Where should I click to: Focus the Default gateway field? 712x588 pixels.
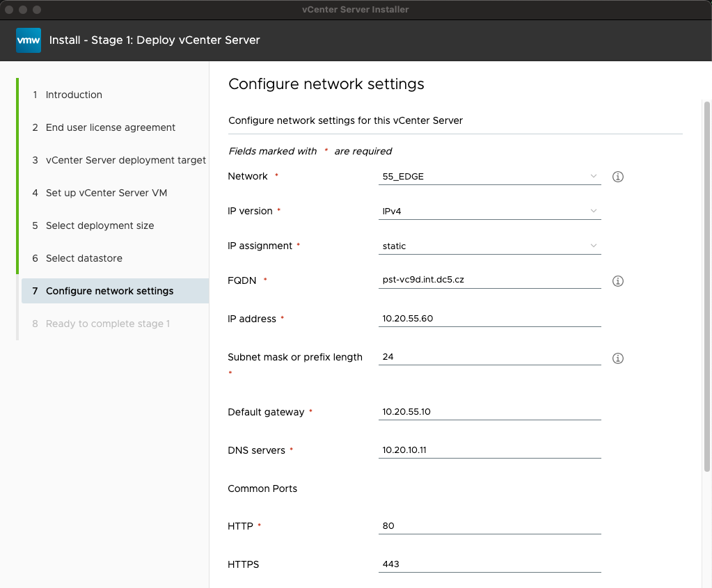(489, 412)
